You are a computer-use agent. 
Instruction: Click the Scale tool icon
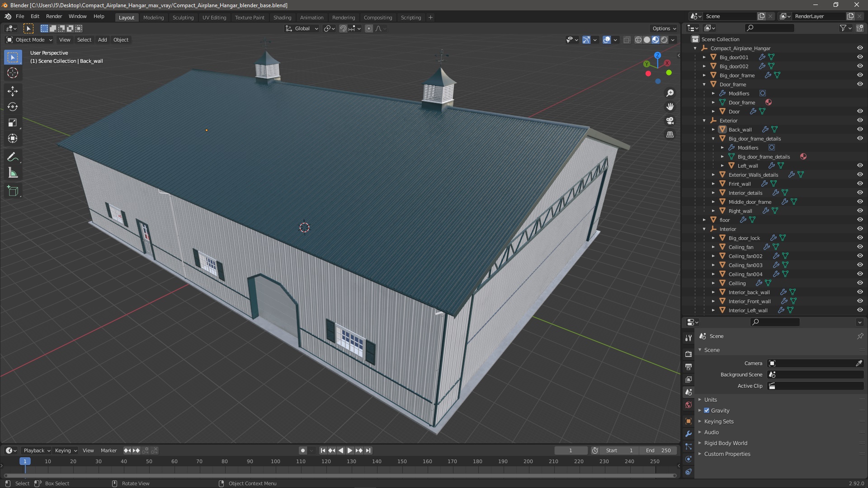pos(13,123)
